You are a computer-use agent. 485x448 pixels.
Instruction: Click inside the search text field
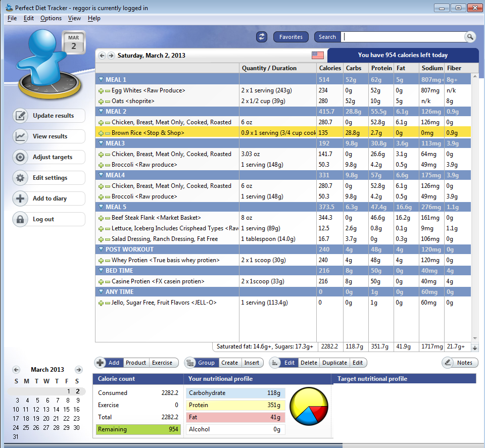403,37
